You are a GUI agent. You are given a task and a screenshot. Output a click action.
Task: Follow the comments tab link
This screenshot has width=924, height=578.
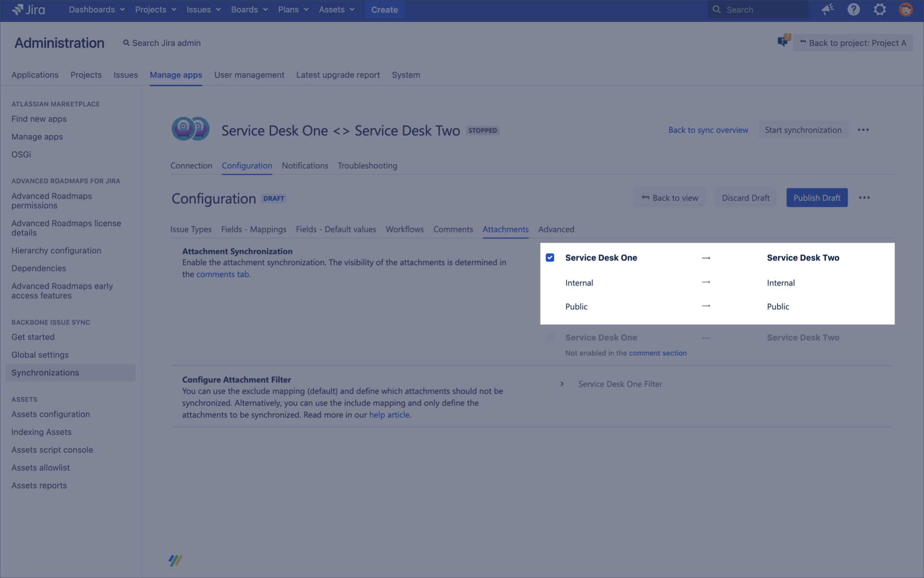pos(223,275)
